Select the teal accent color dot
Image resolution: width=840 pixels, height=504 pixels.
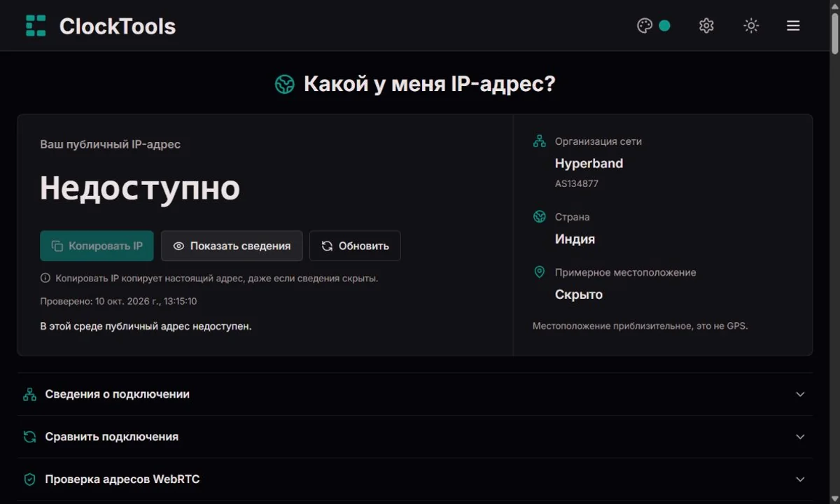tap(664, 26)
